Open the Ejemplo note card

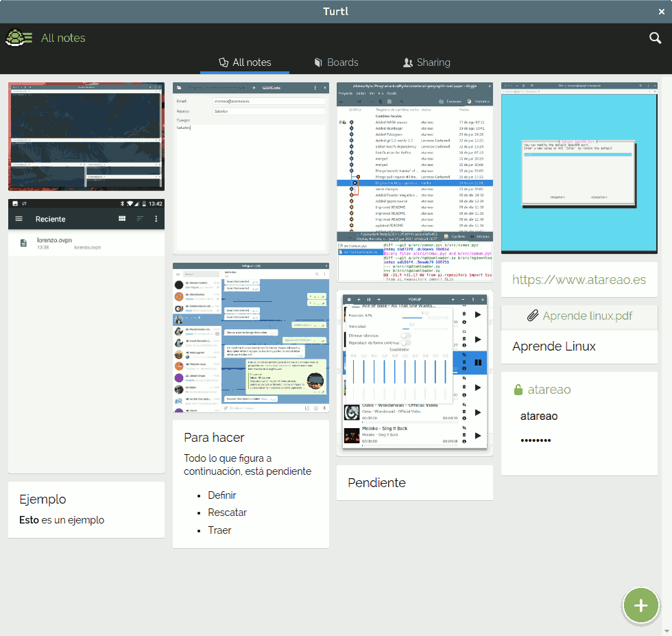click(86, 509)
